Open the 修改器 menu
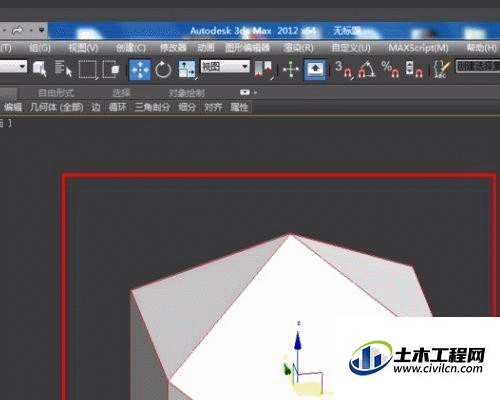 pyautogui.click(x=173, y=48)
